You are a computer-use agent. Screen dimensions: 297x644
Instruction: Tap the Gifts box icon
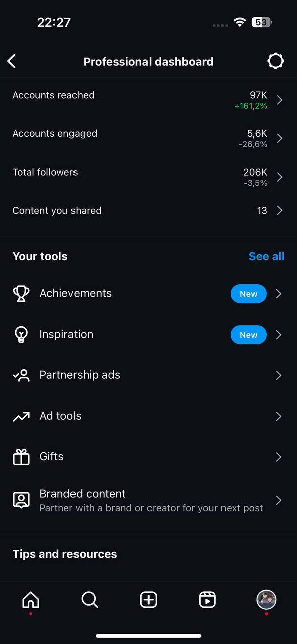point(21,457)
